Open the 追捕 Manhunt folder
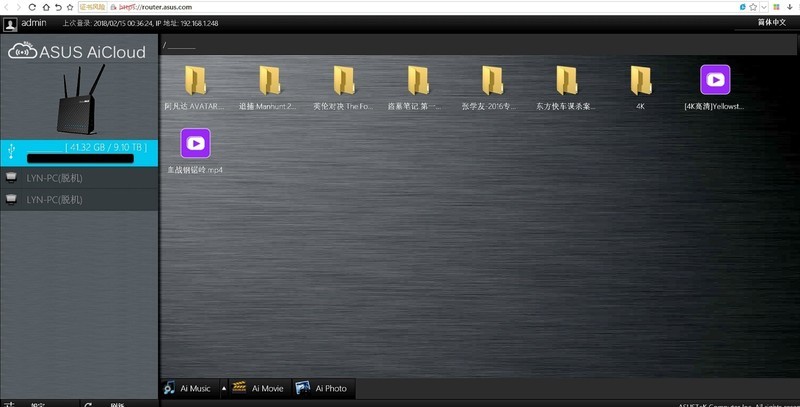The width and height of the screenshot is (800, 407). [x=269, y=87]
